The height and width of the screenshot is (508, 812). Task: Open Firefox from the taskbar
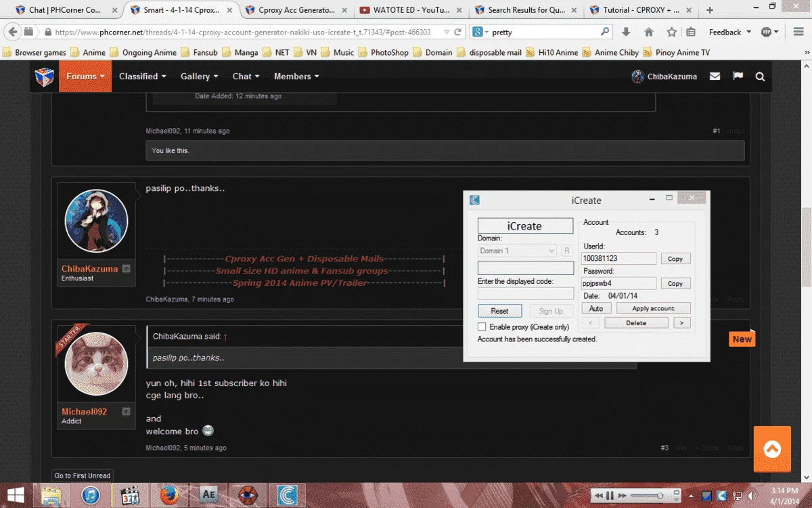(169, 496)
